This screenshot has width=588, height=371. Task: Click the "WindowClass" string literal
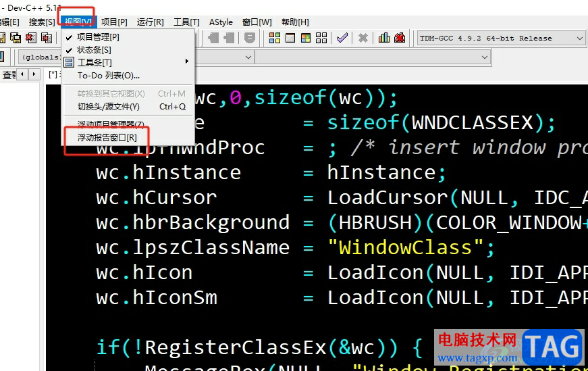click(x=405, y=248)
